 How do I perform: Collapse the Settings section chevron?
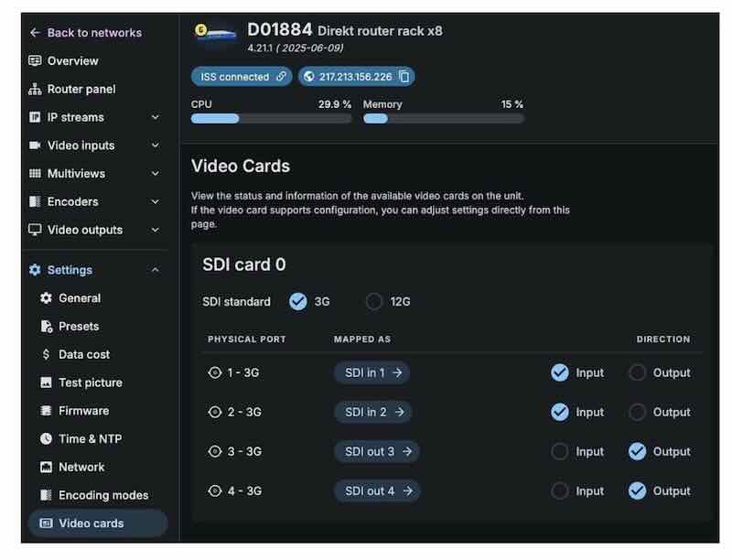point(155,270)
